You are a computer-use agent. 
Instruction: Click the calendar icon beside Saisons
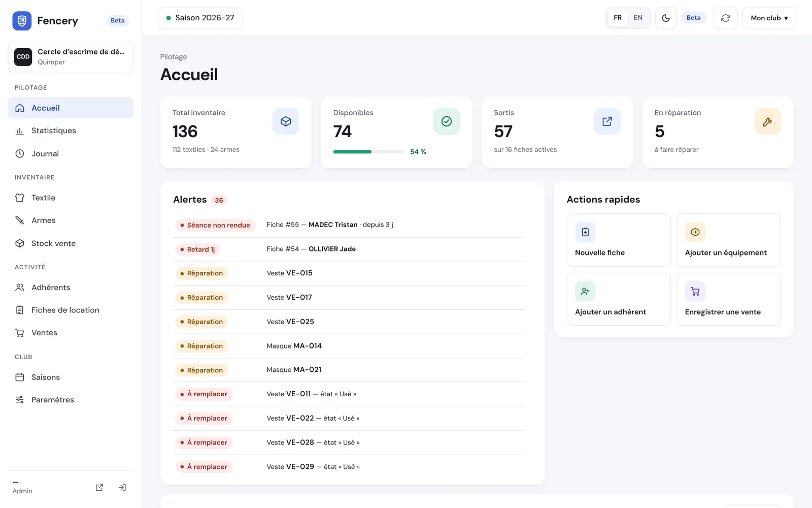click(x=20, y=377)
